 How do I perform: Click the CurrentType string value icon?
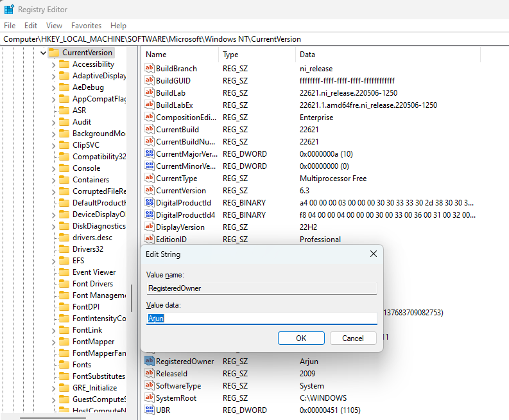tap(150, 178)
